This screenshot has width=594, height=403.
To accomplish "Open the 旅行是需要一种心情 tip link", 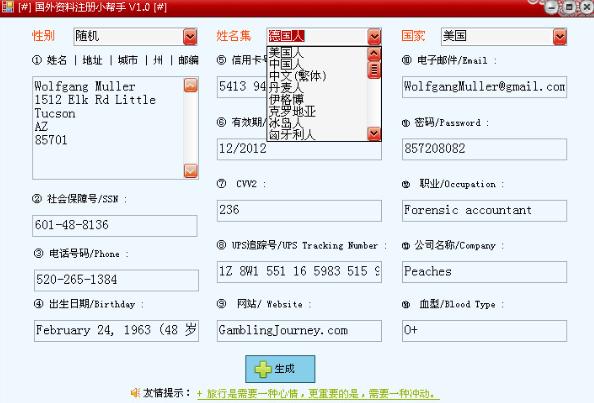I will pos(317,394).
